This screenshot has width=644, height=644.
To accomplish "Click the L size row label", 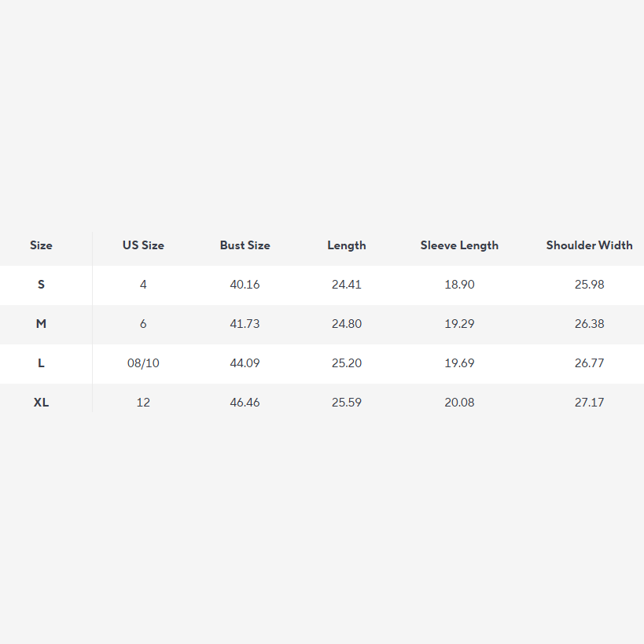I will pyautogui.click(x=41, y=363).
